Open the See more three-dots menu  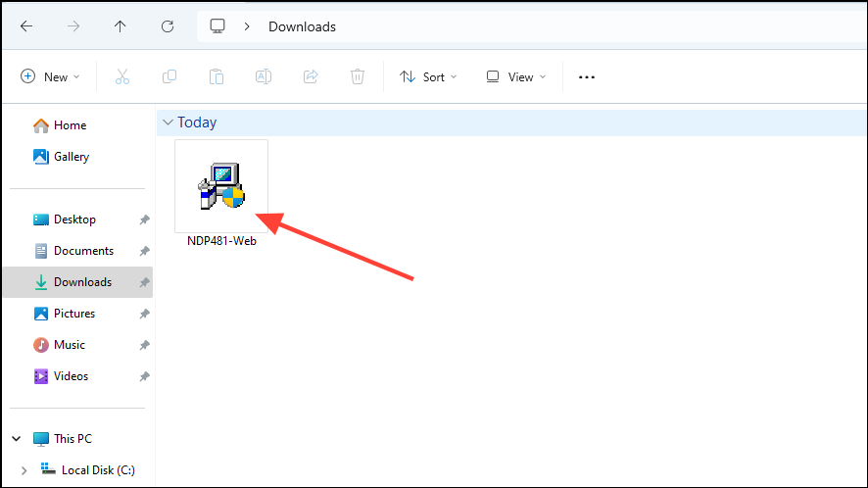587,77
